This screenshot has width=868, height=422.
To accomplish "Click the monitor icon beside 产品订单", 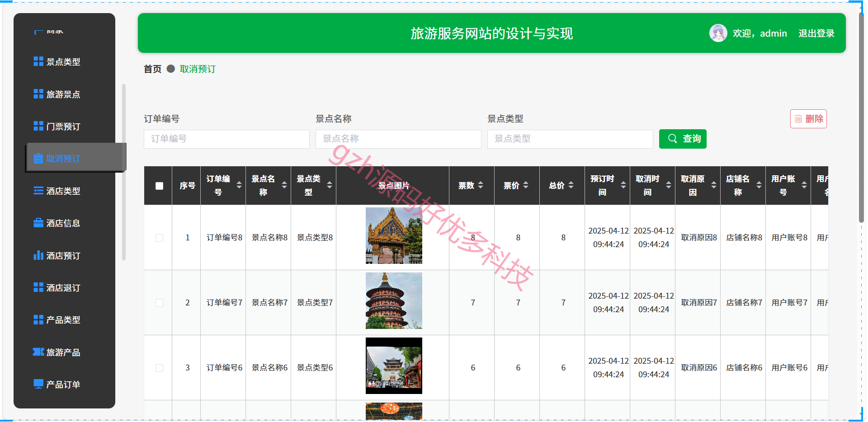I will (38, 384).
